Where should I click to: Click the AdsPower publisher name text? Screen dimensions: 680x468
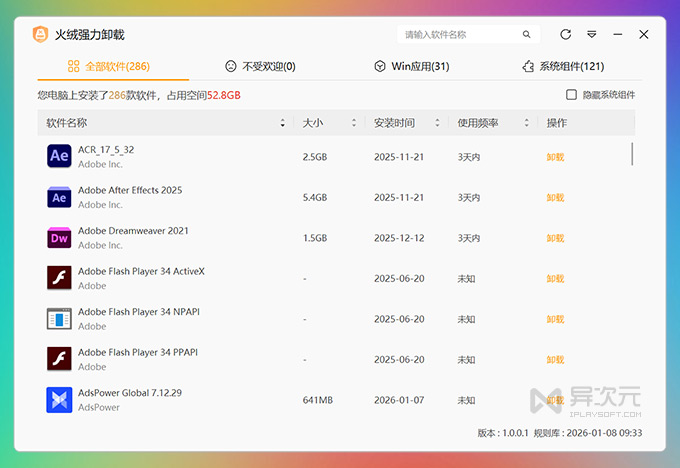pos(99,407)
